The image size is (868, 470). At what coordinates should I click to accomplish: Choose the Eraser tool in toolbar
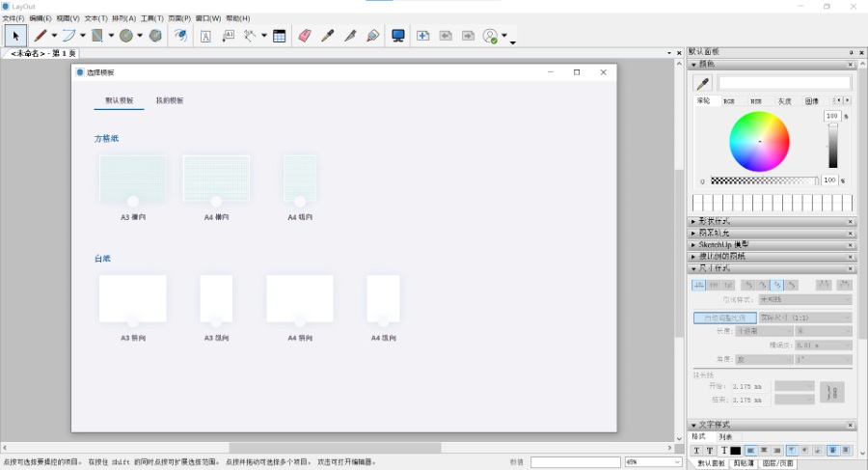305,36
